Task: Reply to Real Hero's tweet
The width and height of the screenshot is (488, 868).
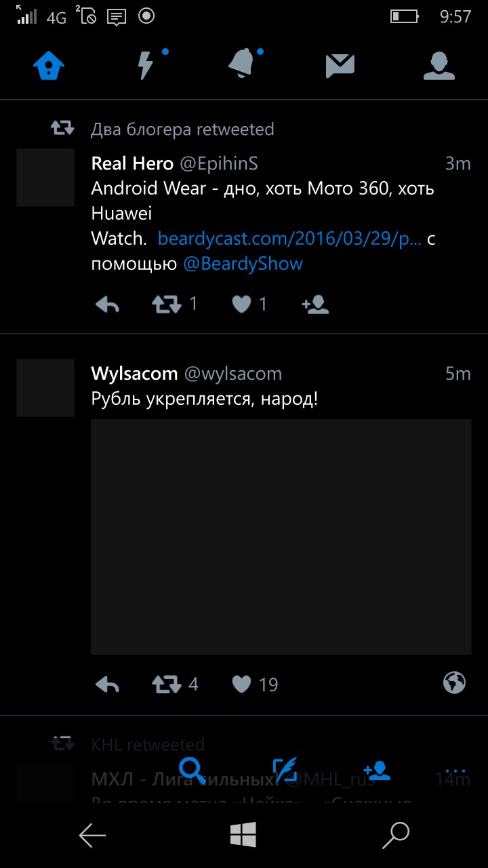Action: coord(108,304)
